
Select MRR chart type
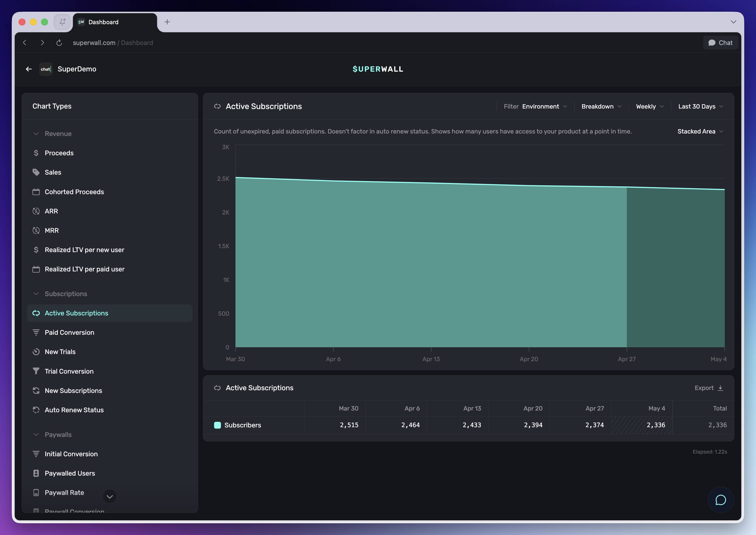110,231
